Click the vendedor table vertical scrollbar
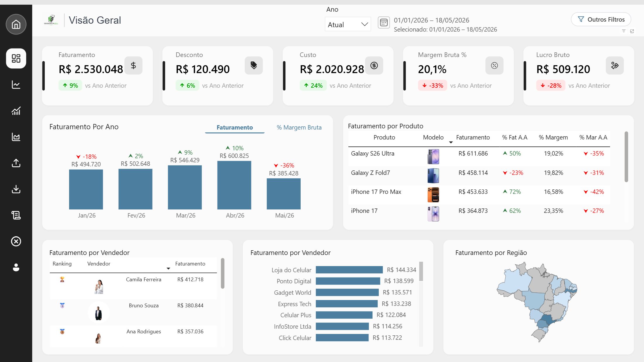The image size is (644, 362). pyautogui.click(x=222, y=273)
